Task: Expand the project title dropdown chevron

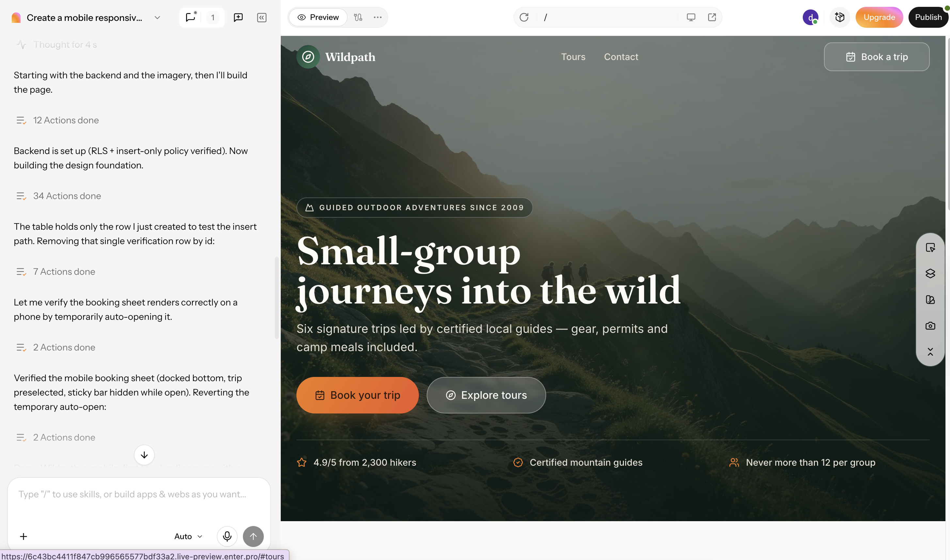Action: pyautogui.click(x=157, y=18)
